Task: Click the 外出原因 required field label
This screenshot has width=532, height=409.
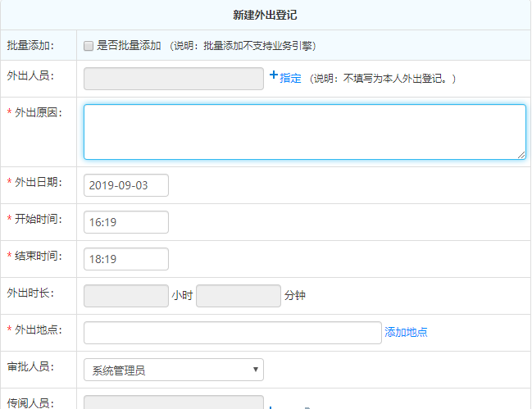Action: click(x=38, y=111)
